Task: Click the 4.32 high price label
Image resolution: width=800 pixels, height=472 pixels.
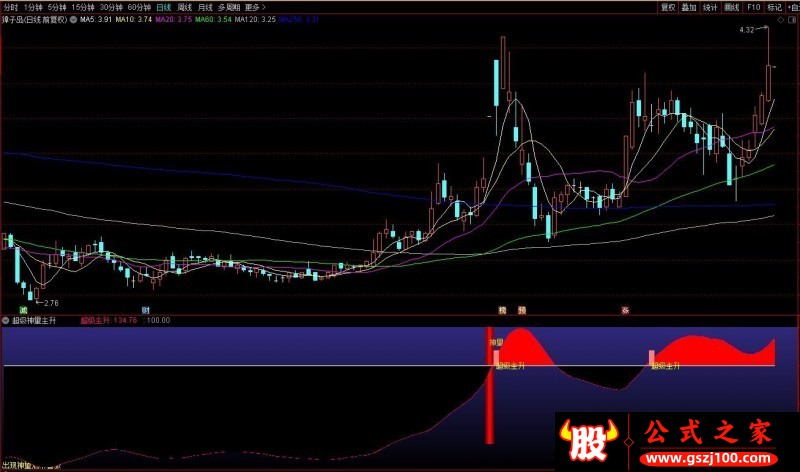Action: [746, 30]
